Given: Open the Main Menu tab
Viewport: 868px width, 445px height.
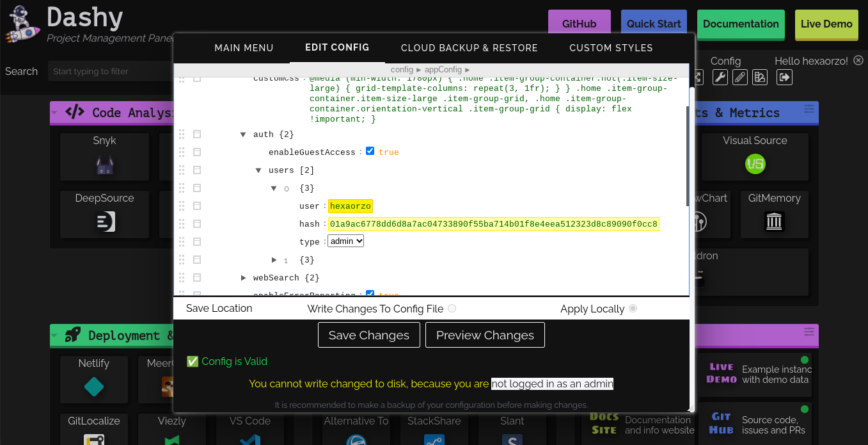Looking at the screenshot, I should click(x=244, y=47).
